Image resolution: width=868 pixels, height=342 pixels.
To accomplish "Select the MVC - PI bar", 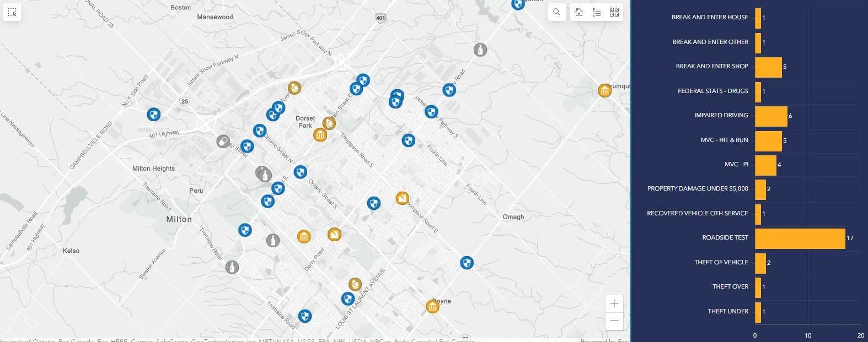I will 765,165.
